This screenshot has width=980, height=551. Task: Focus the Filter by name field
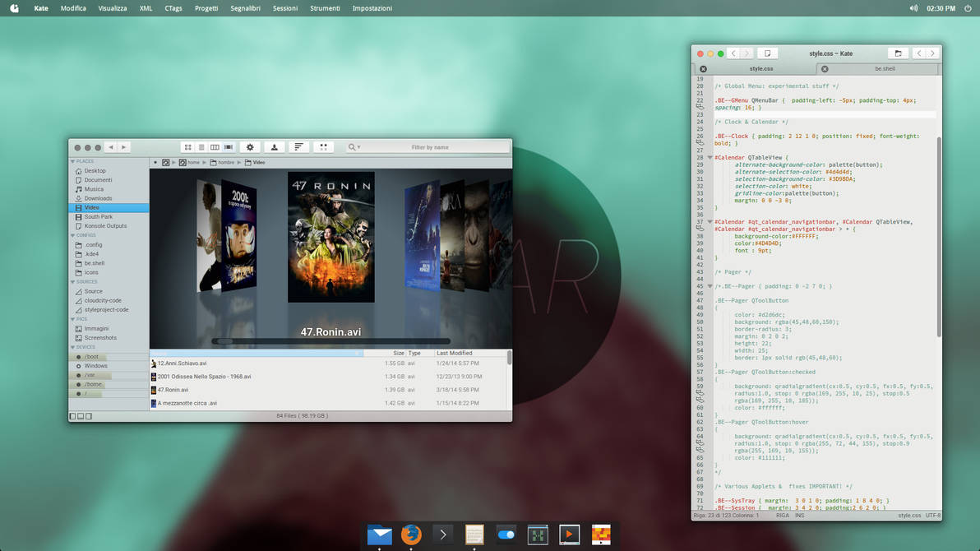430,147
